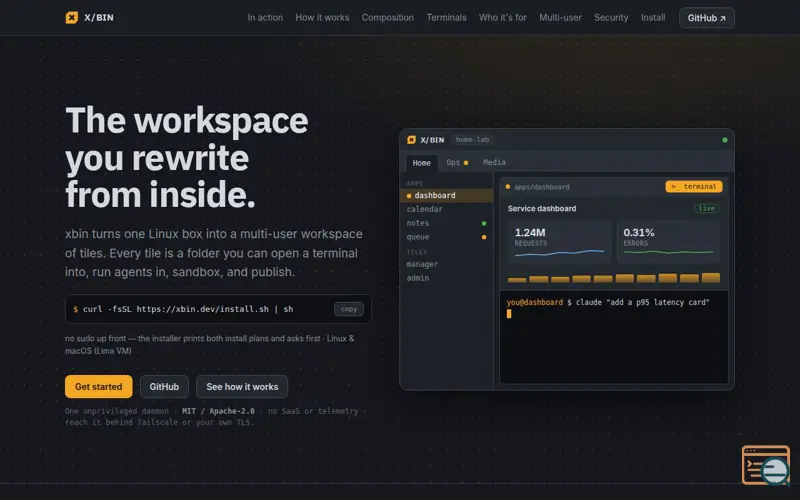Open the Terminals nav link
This screenshot has height=500, width=800.
tap(446, 18)
